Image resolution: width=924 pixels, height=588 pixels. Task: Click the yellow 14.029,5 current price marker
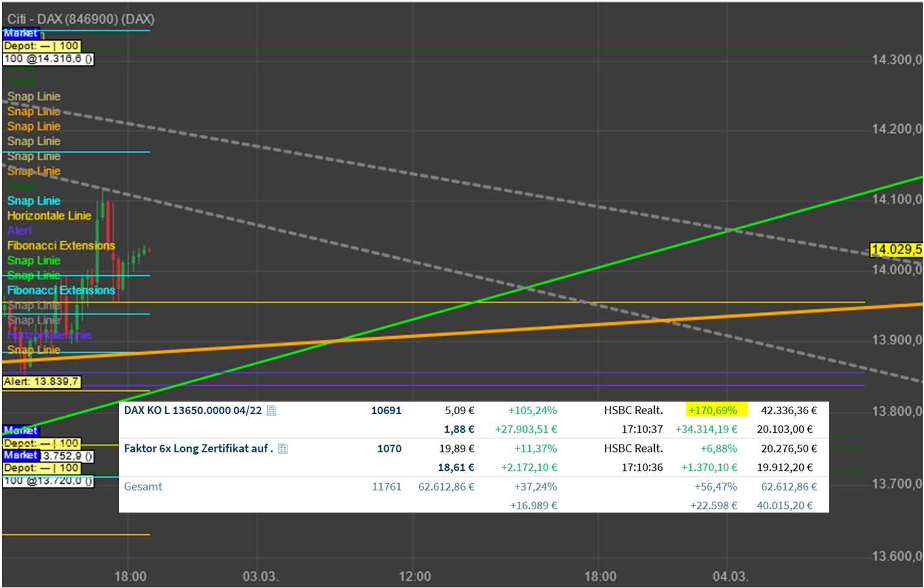[x=896, y=249]
